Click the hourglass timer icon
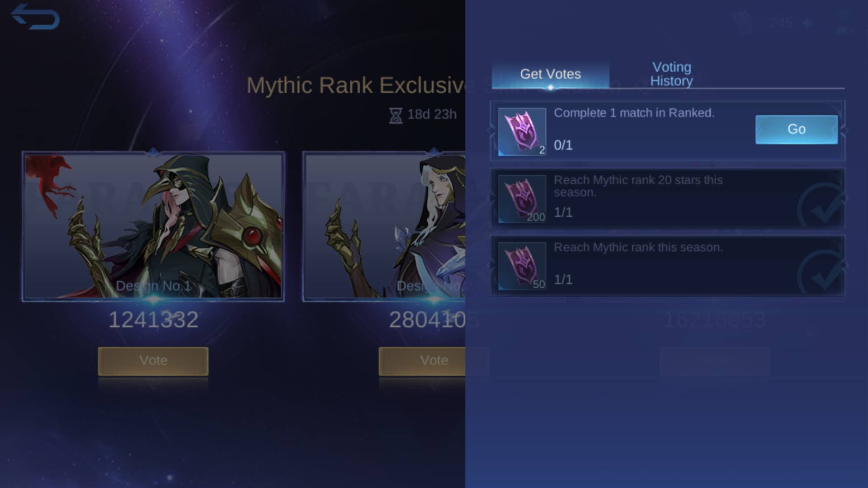Image resolution: width=868 pixels, height=488 pixels. pyautogui.click(x=396, y=115)
